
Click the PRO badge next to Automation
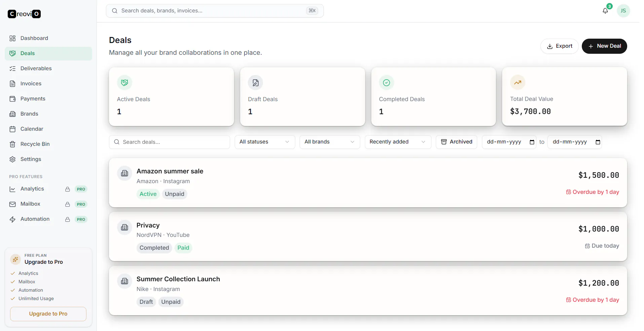point(81,219)
